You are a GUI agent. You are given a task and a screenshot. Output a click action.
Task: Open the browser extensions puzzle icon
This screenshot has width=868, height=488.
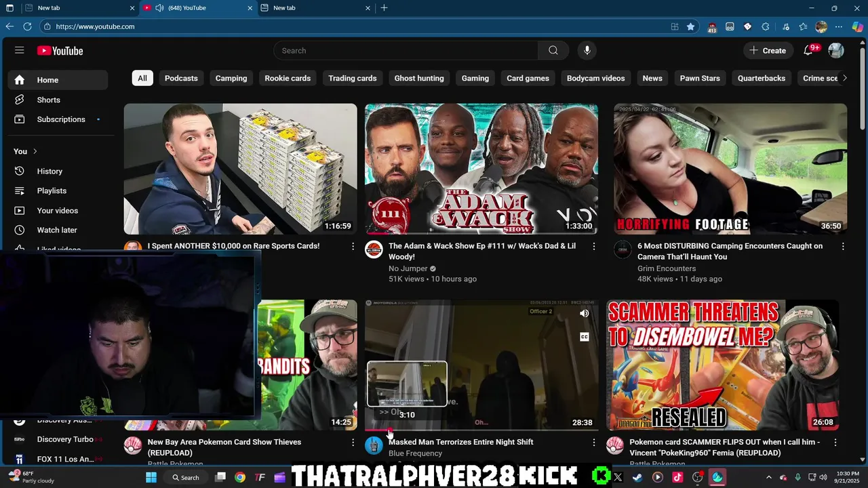click(766, 26)
